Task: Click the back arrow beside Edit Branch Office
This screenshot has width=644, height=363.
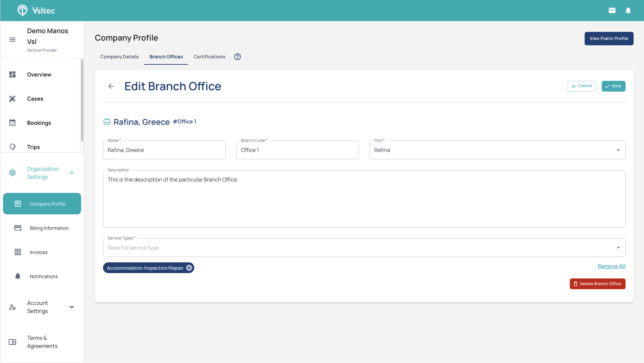Action: [111, 86]
